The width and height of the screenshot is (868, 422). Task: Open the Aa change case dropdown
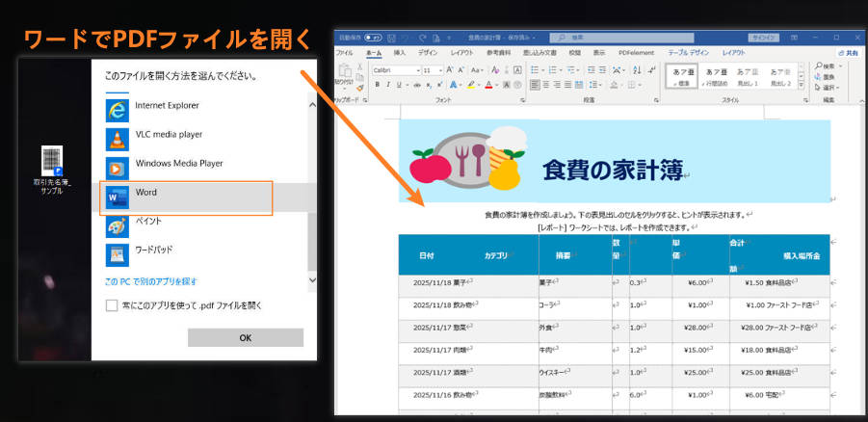pyautogui.click(x=478, y=70)
